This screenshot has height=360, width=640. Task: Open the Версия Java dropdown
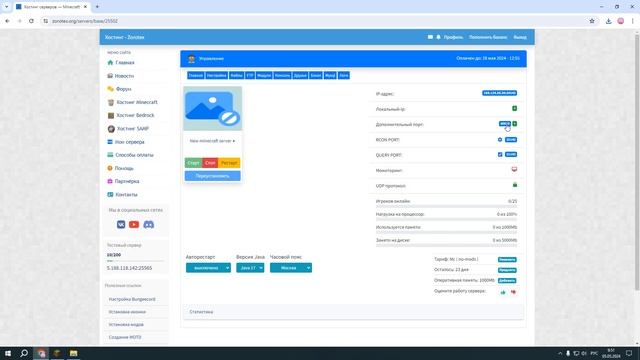click(x=250, y=268)
